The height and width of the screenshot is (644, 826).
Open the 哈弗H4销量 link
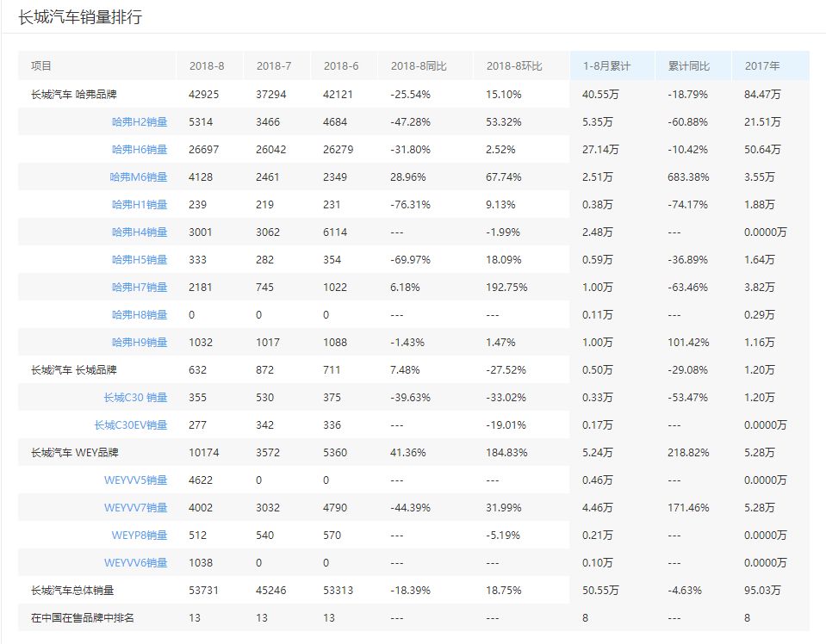(x=140, y=232)
